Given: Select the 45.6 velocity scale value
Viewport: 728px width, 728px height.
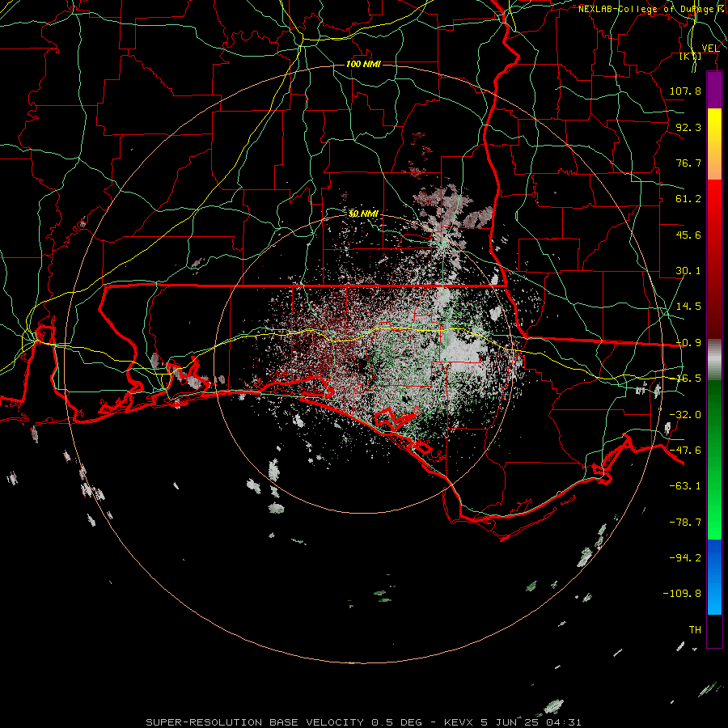Looking at the screenshot, I should tap(688, 235).
